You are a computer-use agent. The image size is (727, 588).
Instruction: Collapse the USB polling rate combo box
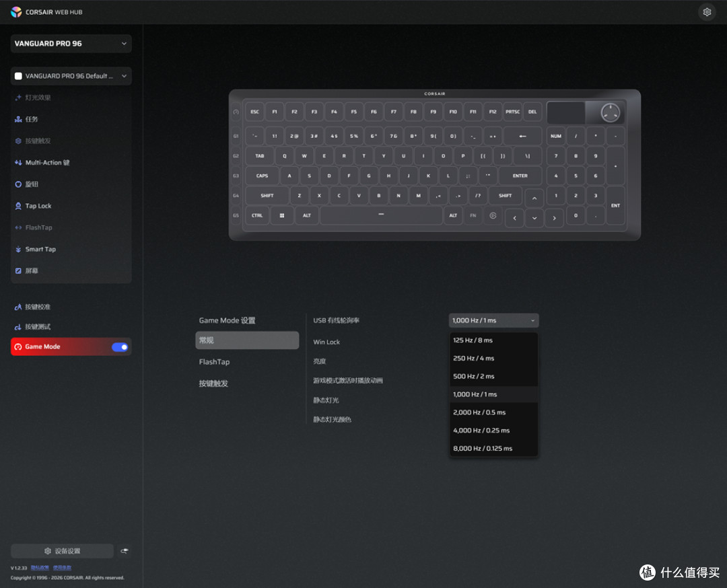tap(494, 321)
